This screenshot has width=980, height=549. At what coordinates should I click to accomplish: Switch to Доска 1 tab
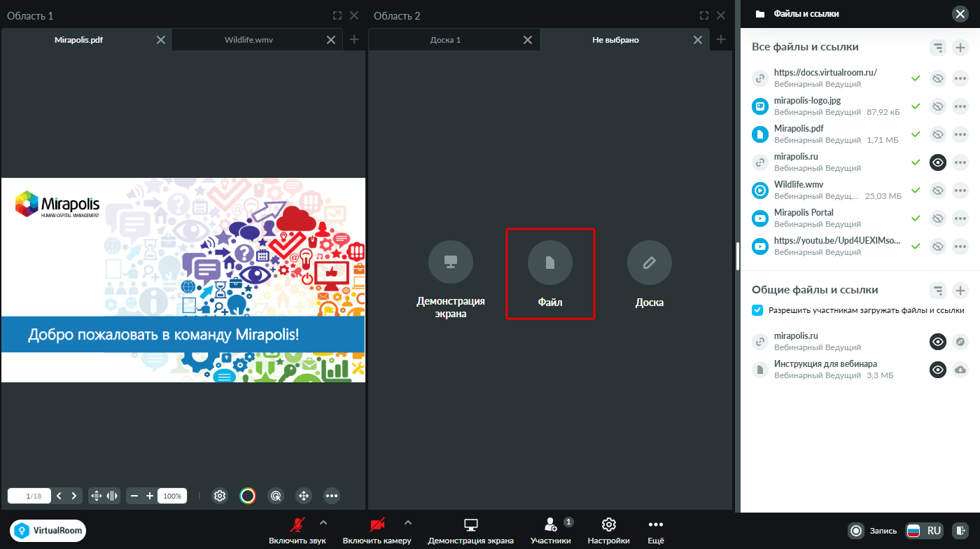point(445,40)
